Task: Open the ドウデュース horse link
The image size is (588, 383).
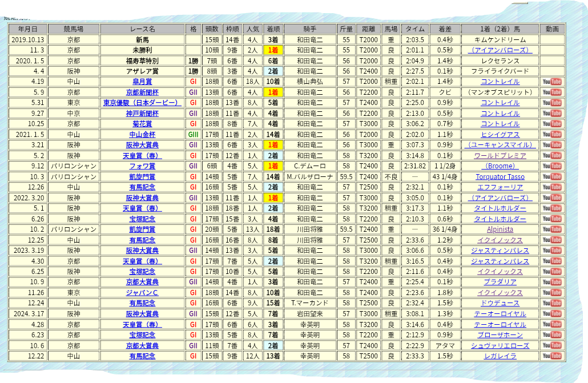Action: 500,303
